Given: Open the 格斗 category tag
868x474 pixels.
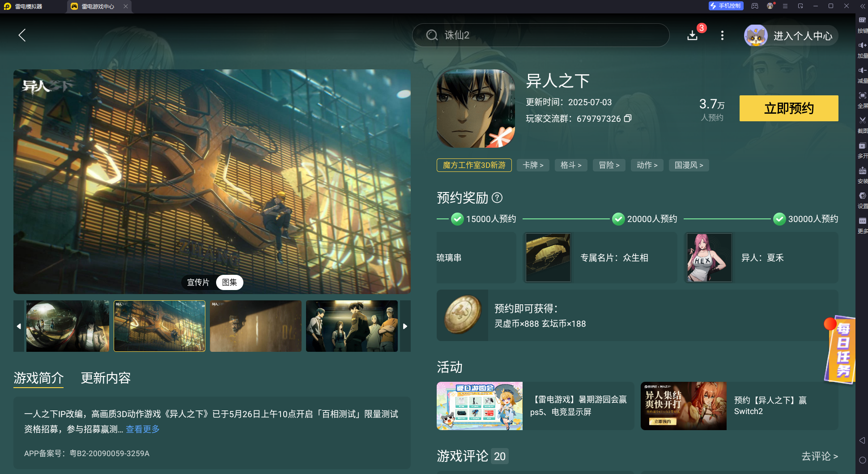Looking at the screenshot, I should click(571, 165).
